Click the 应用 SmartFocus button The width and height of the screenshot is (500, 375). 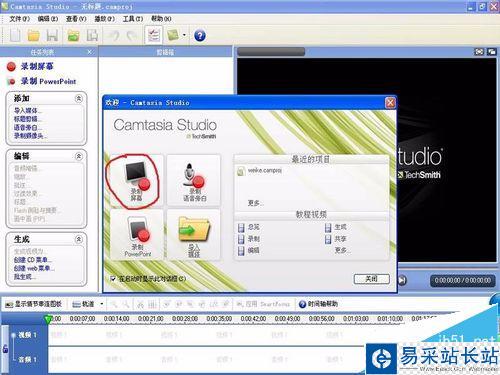[263, 304]
